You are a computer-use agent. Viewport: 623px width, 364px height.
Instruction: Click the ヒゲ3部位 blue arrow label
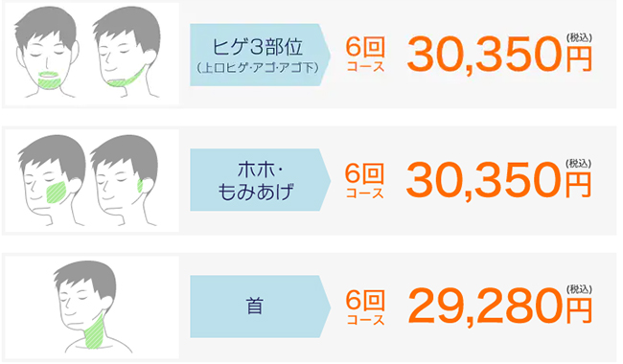[x=260, y=55]
